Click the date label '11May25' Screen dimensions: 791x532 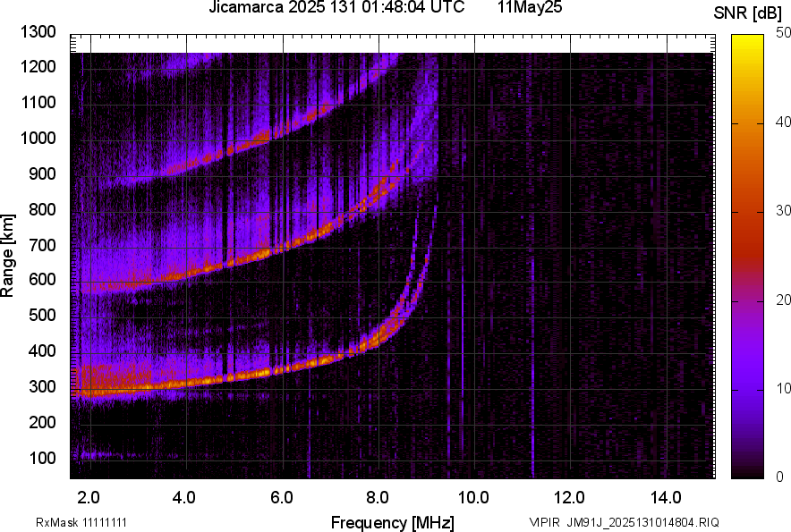pos(530,7)
